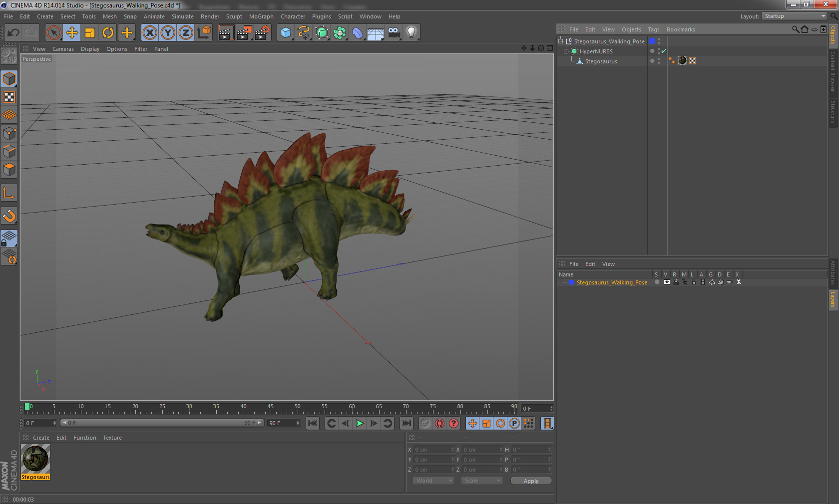Select the Live Selection tool
The image size is (839, 504).
click(x=54, y=33)
